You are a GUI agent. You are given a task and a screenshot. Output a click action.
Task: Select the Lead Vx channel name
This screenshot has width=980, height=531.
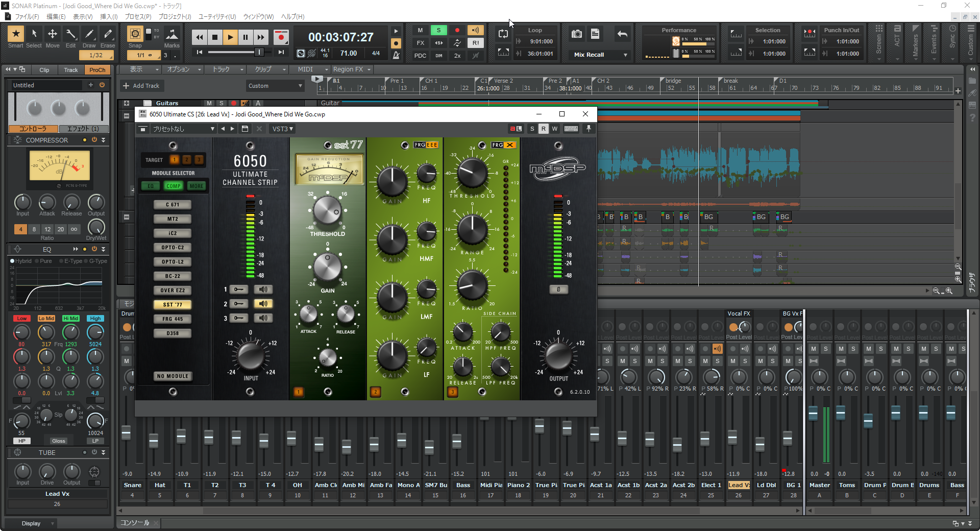738,485
